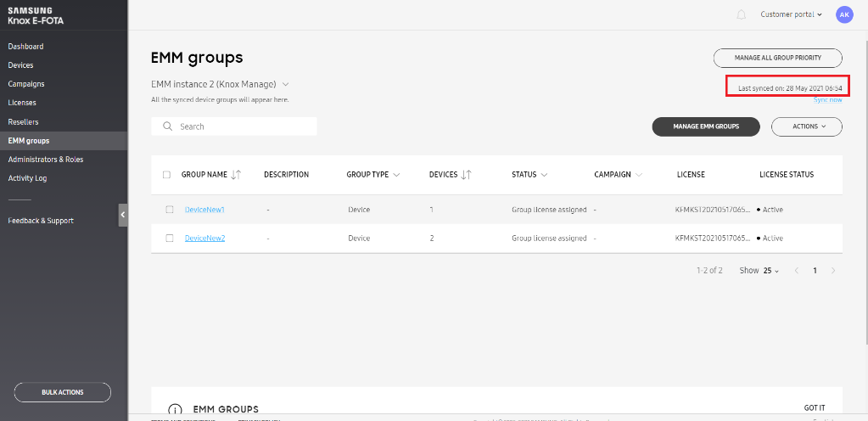Click the License column header
The image size is (868, 421).
click(691, 175)
